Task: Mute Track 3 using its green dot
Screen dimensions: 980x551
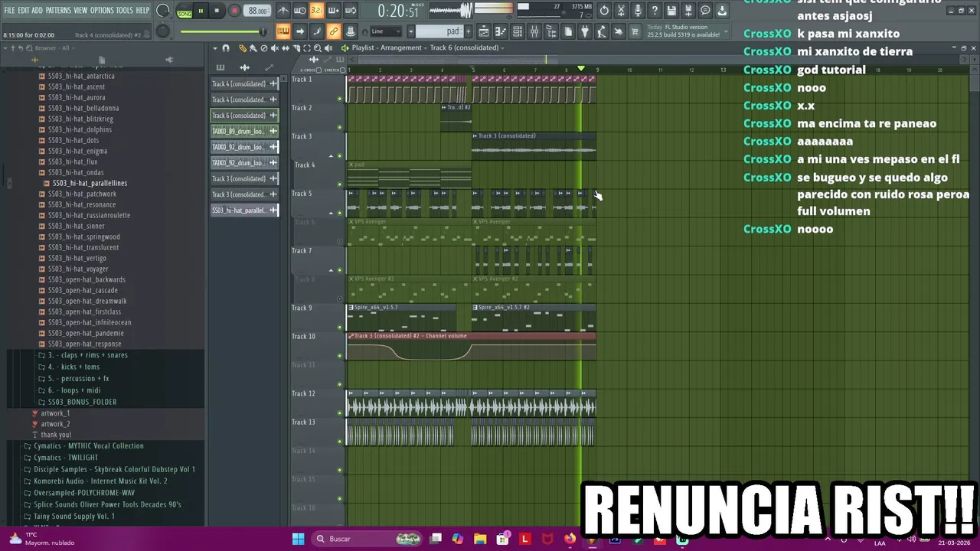Action: (340, 155)
